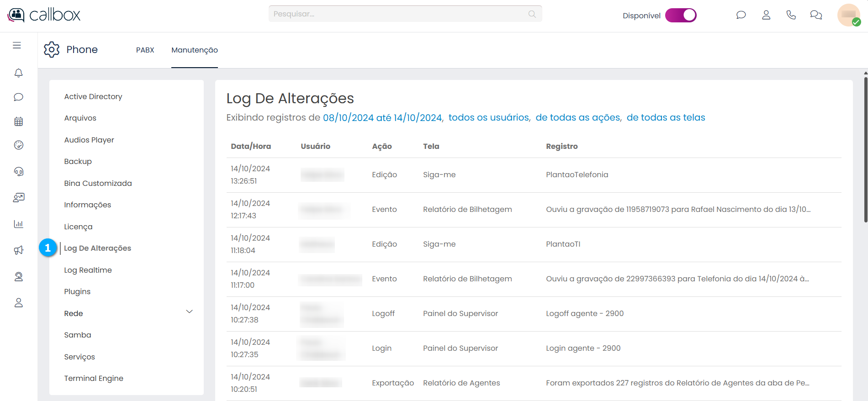Click the calendar icon in the sidebar
Image resolution: width=868 pixels, height=401 pixels.
[18, 121]
